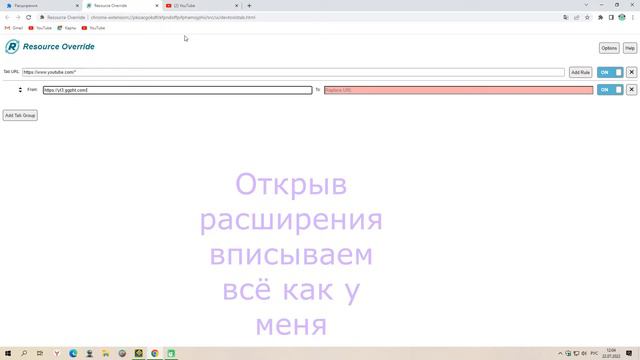Open the Options button
Viewport: 640px width, 360px height.
click(x=609, y=48)
